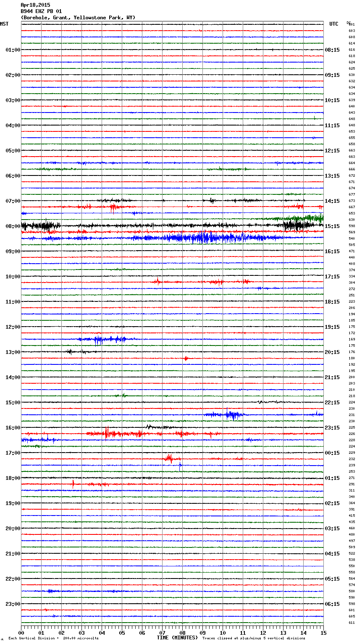
Task: Click the 00:15 UTC time label
Action: click(332, 453)
